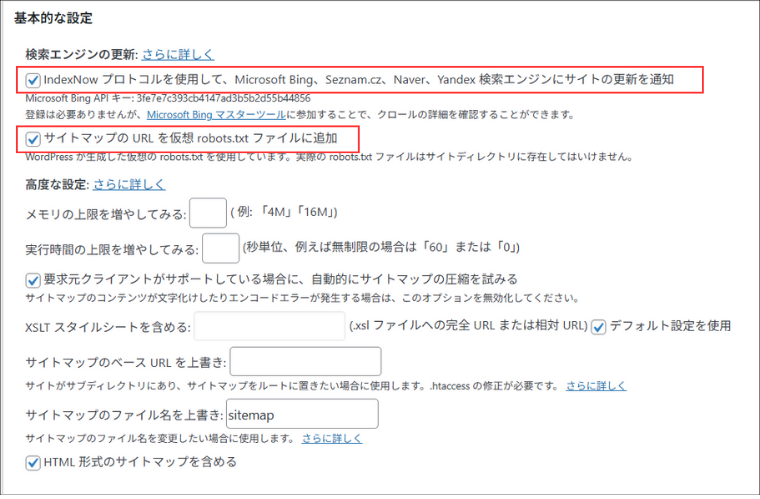Click the 検索エンジンの更新 label

[x=81, y=54]
